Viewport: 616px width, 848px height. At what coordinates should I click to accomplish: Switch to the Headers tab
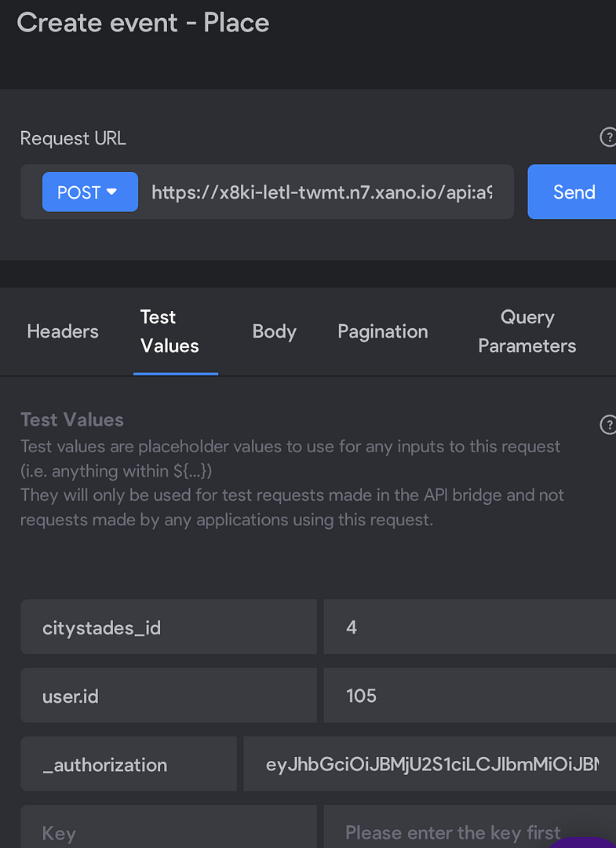pyautogui.click(x=63, y=331)
